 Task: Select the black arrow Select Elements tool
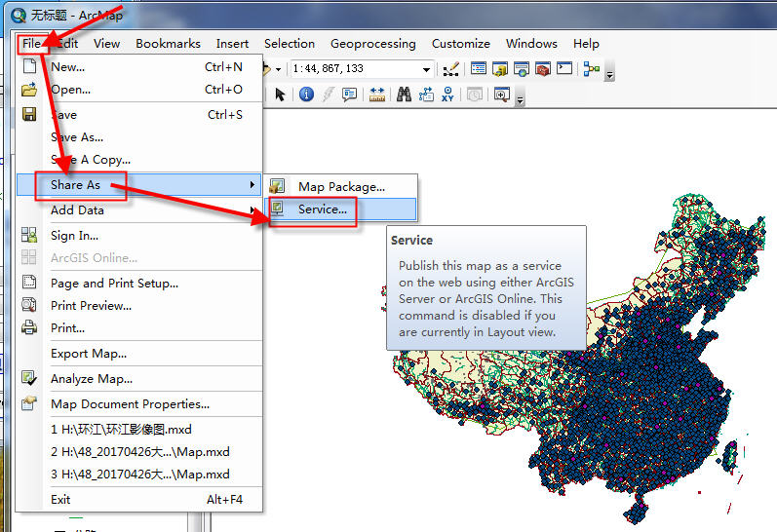coord(280,95)
